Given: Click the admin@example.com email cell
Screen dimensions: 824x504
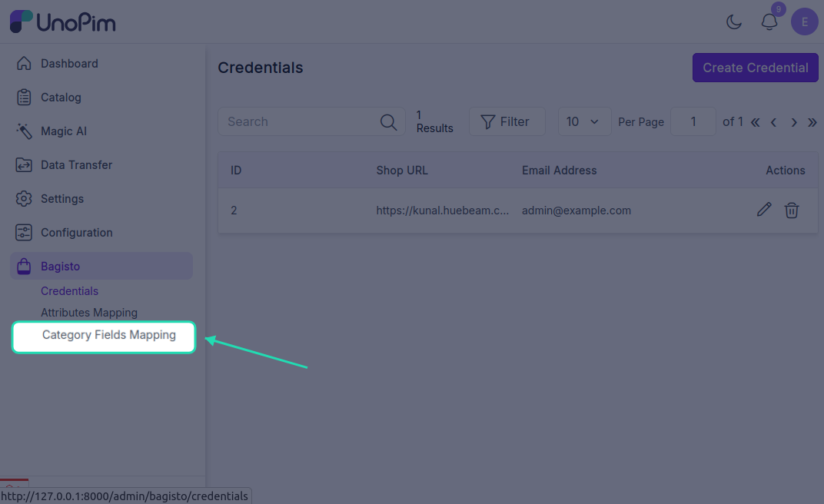Looking at the screenshot, I should point(576,211).
